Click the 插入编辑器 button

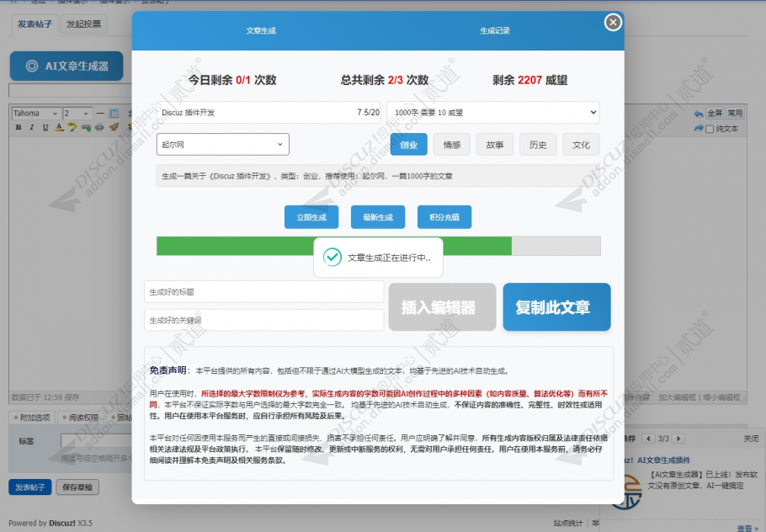click(x=442, y=306)
